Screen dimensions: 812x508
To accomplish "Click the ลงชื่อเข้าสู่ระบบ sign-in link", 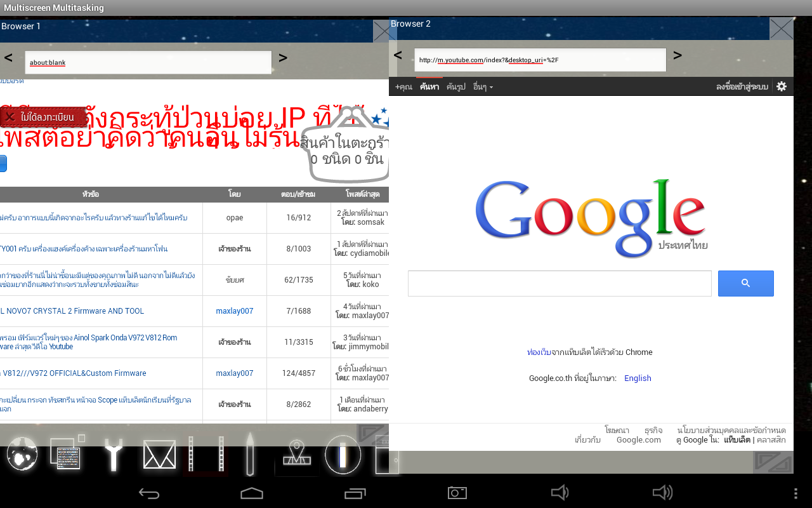I will (742, 87).
